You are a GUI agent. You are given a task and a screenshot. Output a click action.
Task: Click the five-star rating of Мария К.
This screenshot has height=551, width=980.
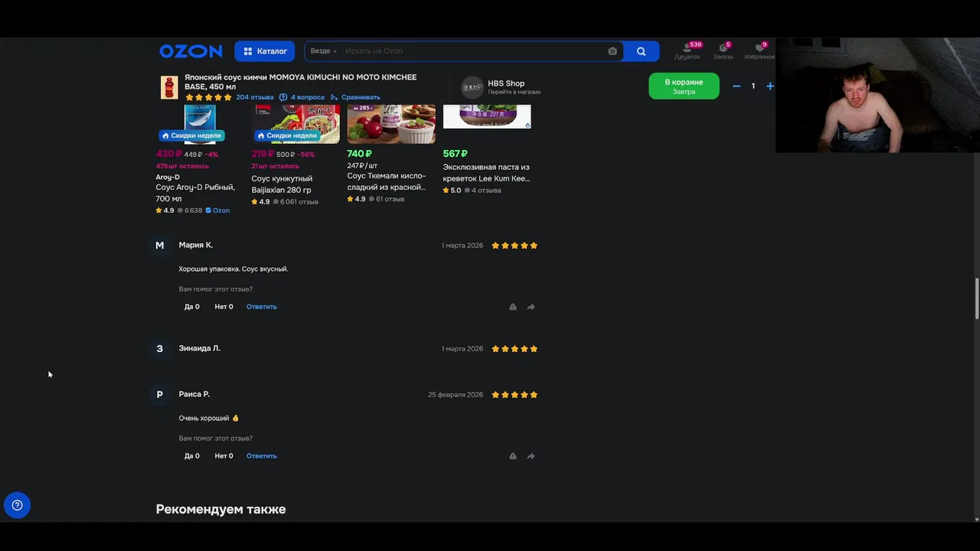click(514, 246)
